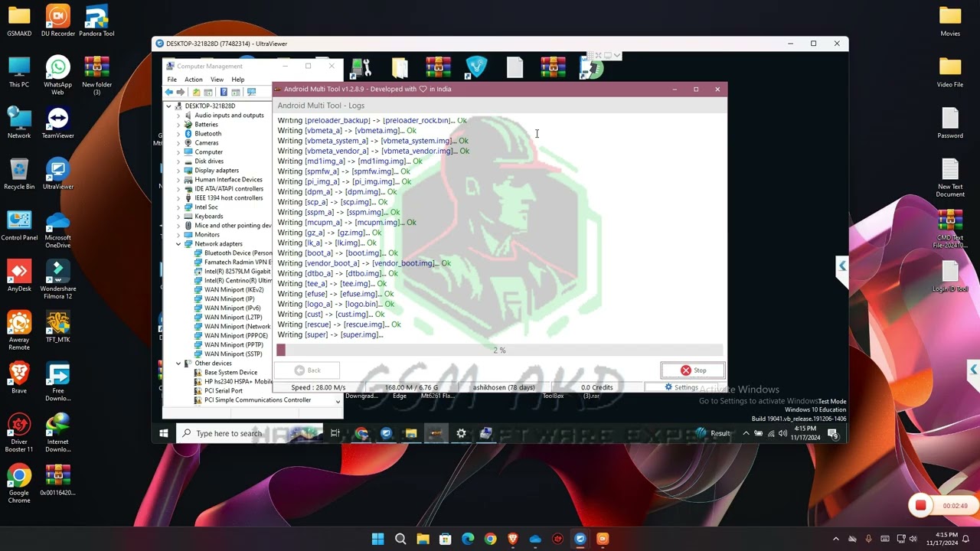Open View menu in Computer Management
980x551 pixels.
[217, 80]
